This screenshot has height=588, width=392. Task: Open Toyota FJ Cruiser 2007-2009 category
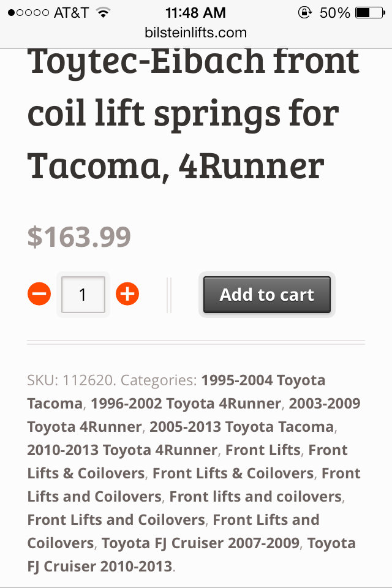pyautogui.click(x=200, y=543)
